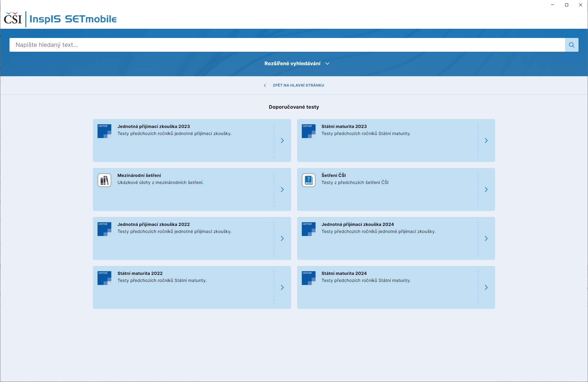The image size is (588, 382).
Task: Open arrow for Mezinárodní šetření card
Action: [282, 189]
